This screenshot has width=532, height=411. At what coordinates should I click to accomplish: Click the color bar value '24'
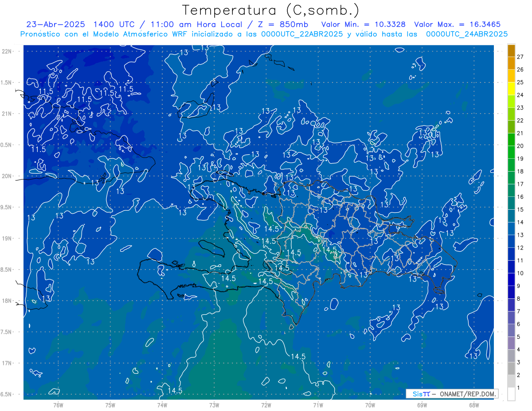pos(520,95)
